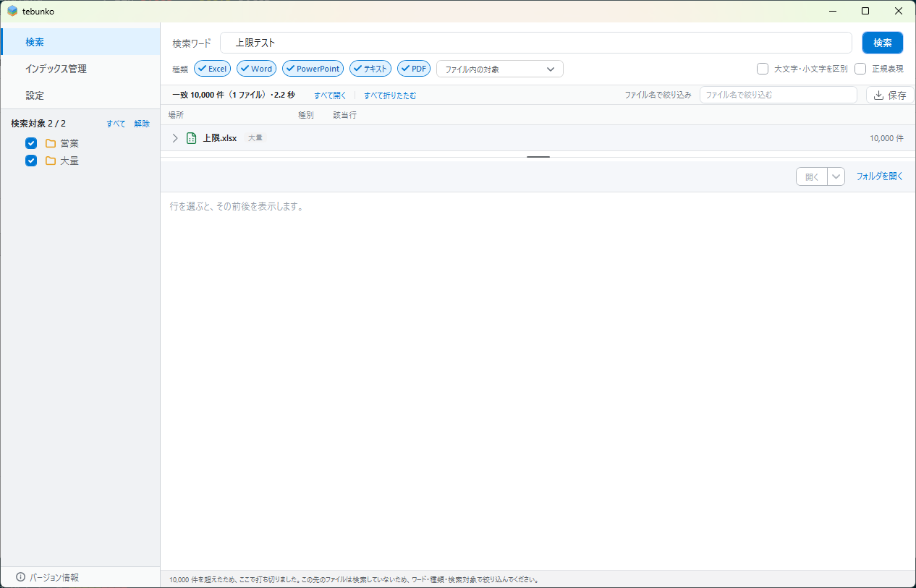The width and height of the screenshot is (916, 588).
Task: Click 解除 to clear search targets
Action: [x=142, y=124]
